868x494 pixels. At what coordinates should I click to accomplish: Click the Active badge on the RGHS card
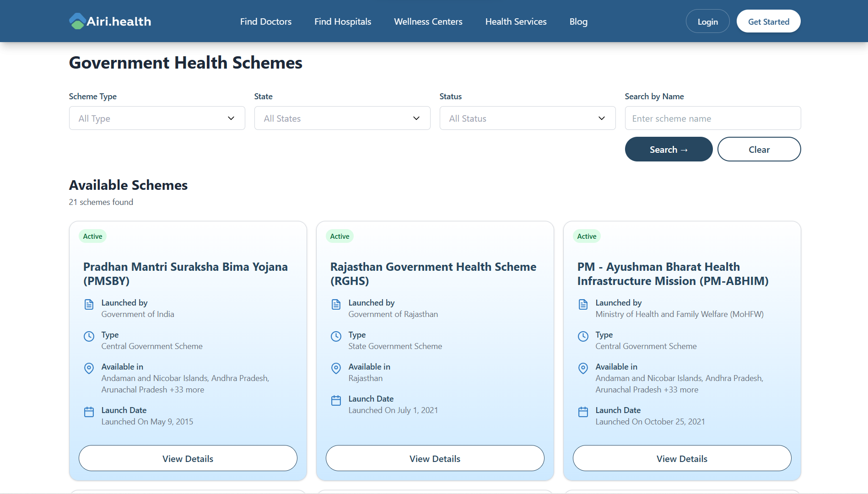tap(340, 236)
